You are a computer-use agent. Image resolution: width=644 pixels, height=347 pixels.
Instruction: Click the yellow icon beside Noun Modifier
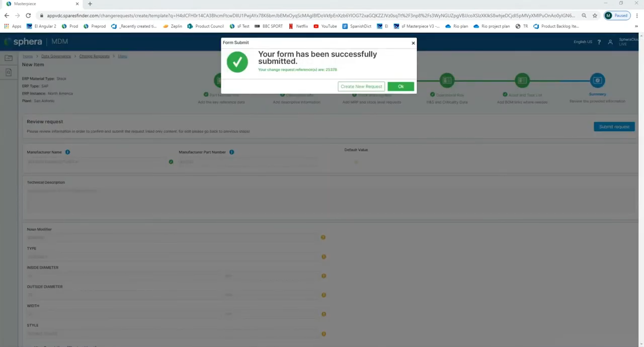[x=323, y=237]
